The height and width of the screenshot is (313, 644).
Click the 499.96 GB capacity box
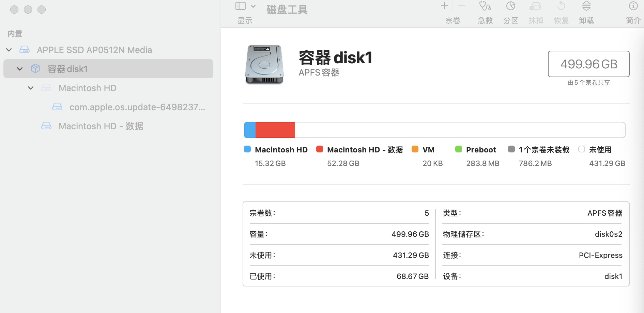[x=588, y=64]
